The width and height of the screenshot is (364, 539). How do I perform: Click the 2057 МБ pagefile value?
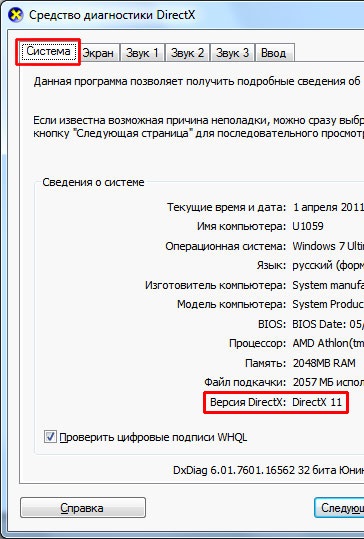pyautogui.click(x=328, y=382)
